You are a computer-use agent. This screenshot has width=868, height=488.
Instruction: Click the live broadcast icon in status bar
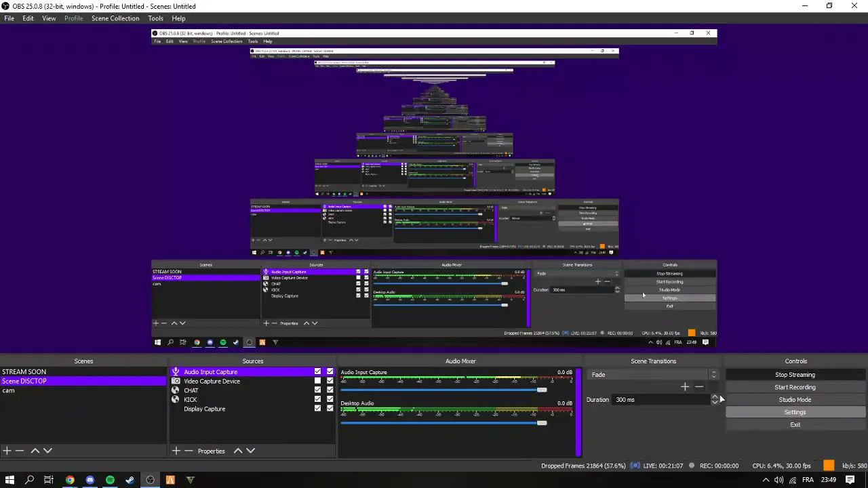click(x=635, y=466)
